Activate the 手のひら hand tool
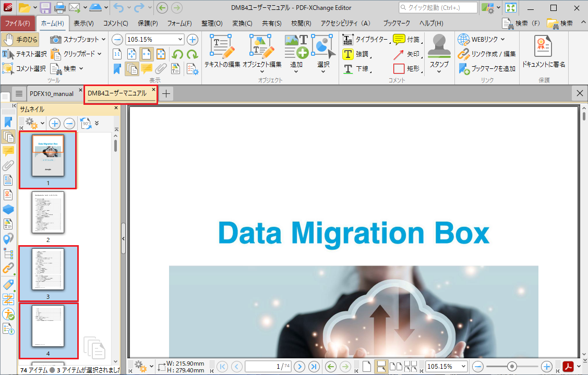This screenshot has height=375, width=588. (20, 39)
